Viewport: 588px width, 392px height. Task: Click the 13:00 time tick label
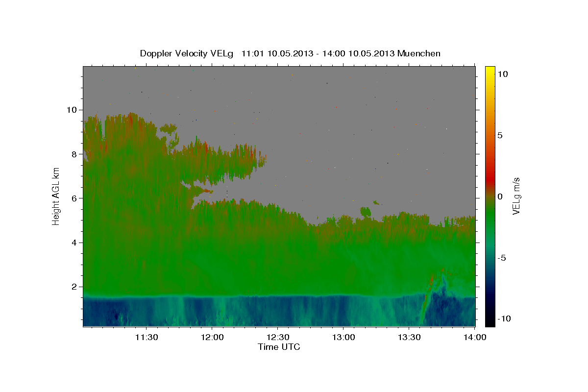point(343,338)
